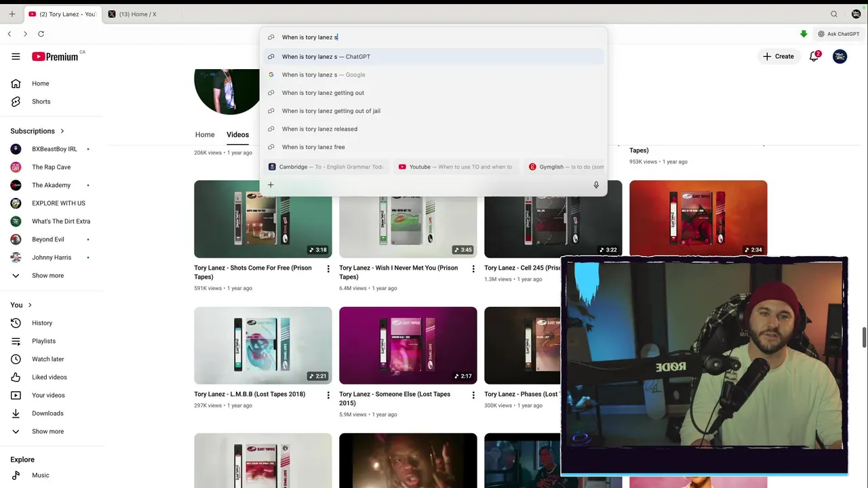Click the Create button

778,56
